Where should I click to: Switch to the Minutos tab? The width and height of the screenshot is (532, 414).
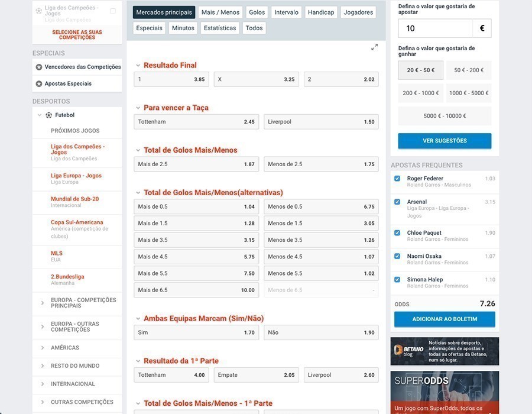click(x=183, y=28)
